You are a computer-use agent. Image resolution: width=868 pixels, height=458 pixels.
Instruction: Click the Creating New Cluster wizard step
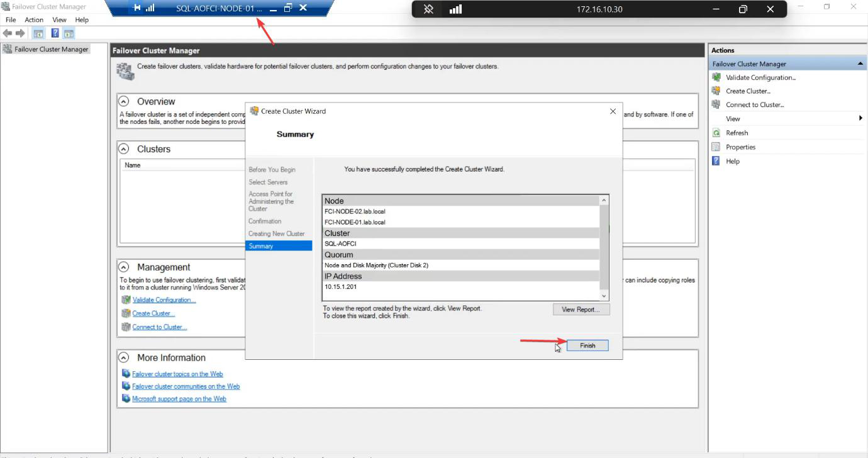(x=277, y=234)
